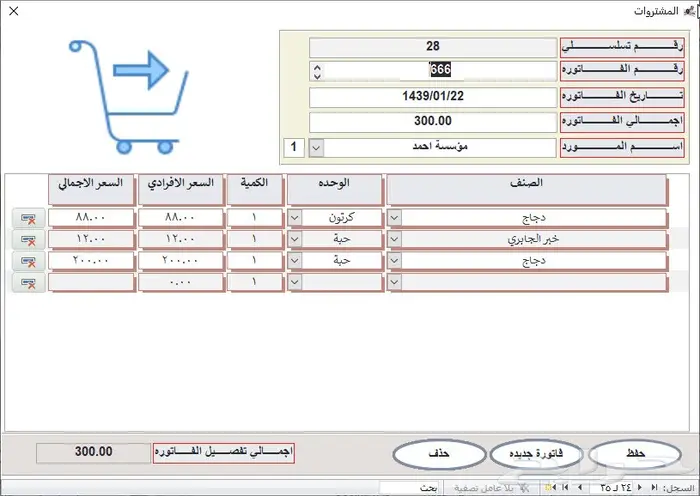This screenshot has width=700, height=496.
Task: Click the اسم المورد label
Action: coord(622,147)
